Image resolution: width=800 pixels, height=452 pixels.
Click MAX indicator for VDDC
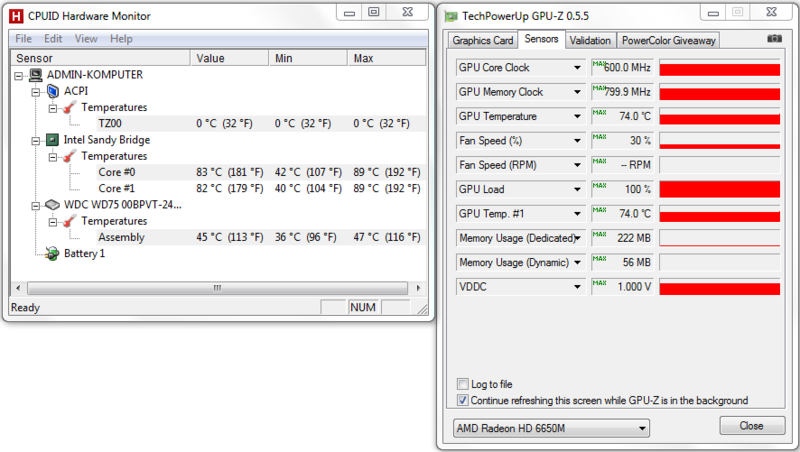click(599, 283)
